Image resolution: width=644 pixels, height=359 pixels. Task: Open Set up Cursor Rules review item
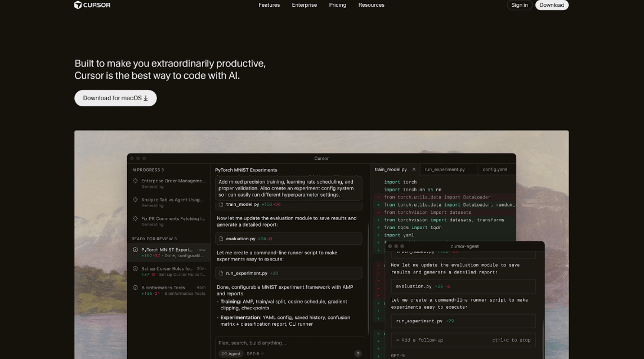168,271
